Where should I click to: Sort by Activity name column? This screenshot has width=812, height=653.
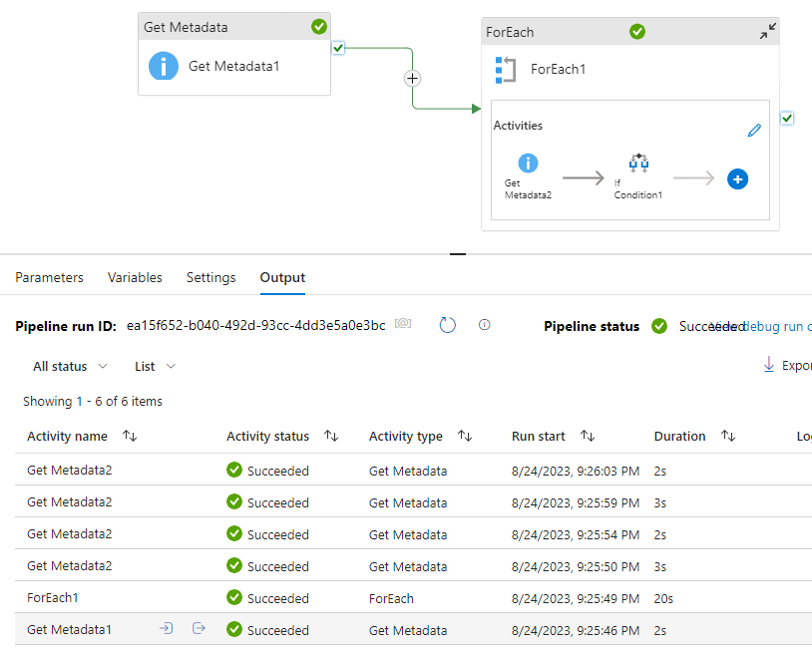130,437
